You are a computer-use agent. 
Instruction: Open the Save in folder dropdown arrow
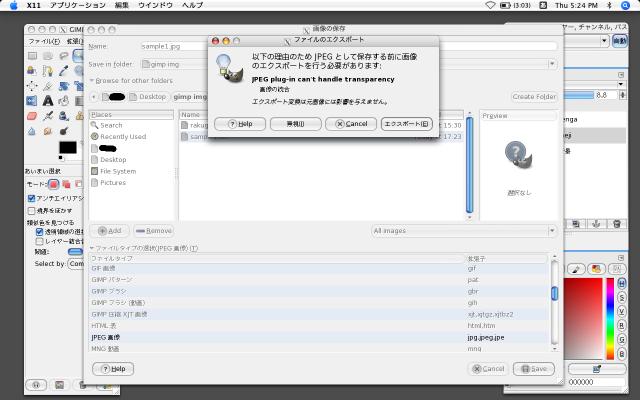click(552, 64)
